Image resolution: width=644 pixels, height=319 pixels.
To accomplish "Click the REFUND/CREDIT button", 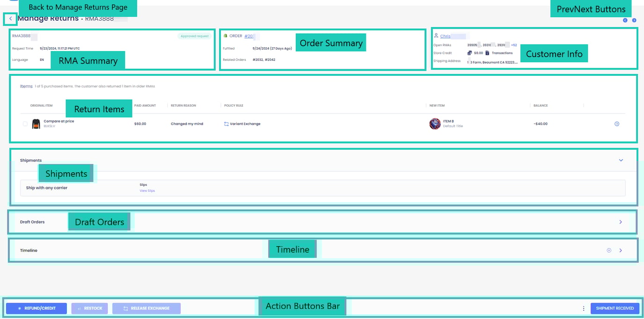I will (x=37, y=308).
